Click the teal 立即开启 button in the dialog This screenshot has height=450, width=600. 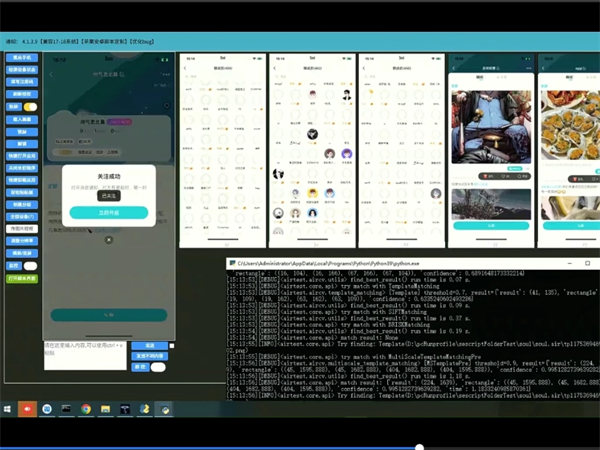click(x=108, y=213)
